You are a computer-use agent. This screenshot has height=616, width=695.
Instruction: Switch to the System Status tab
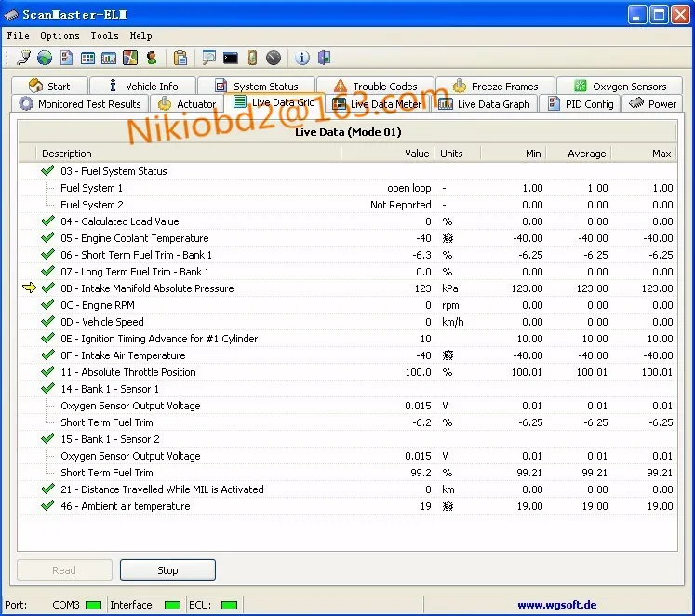[x=256, y=86]
